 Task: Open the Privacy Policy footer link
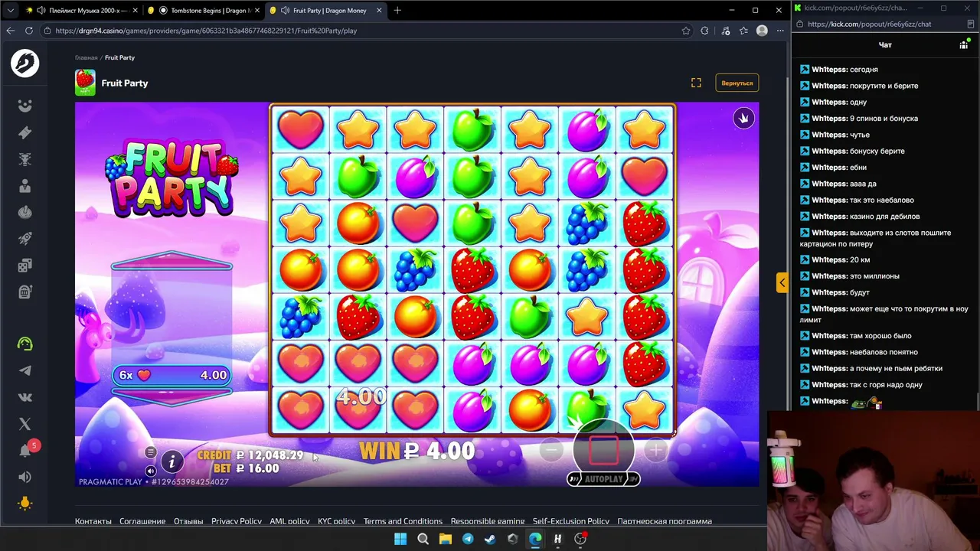(237, 521)
